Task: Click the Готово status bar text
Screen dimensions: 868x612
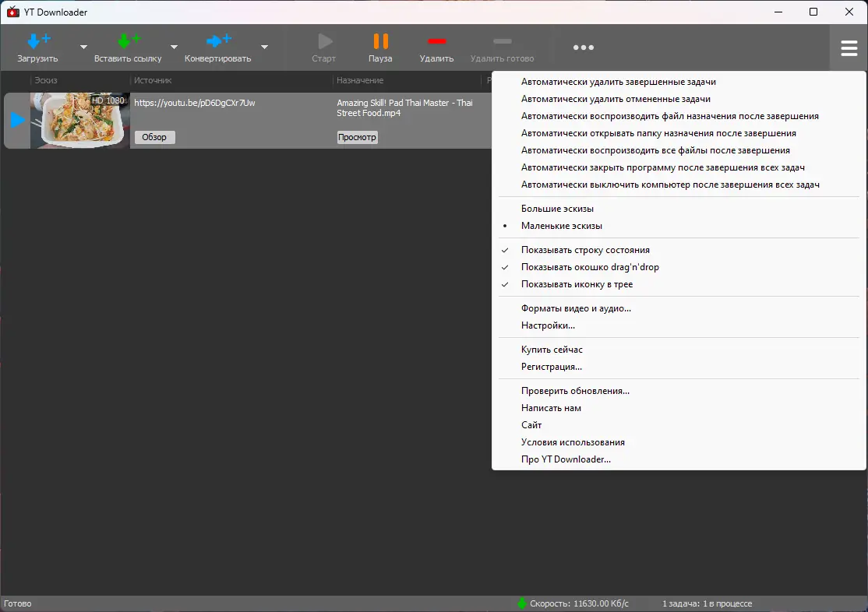Action: click(x=18, y=603)
